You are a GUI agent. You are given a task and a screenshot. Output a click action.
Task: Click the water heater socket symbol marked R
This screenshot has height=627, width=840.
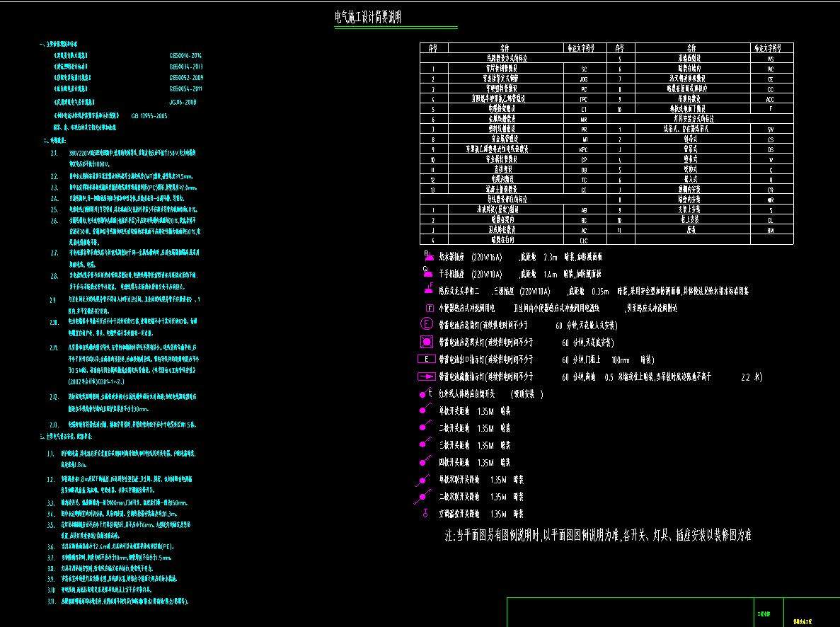[x=427, y=256]
